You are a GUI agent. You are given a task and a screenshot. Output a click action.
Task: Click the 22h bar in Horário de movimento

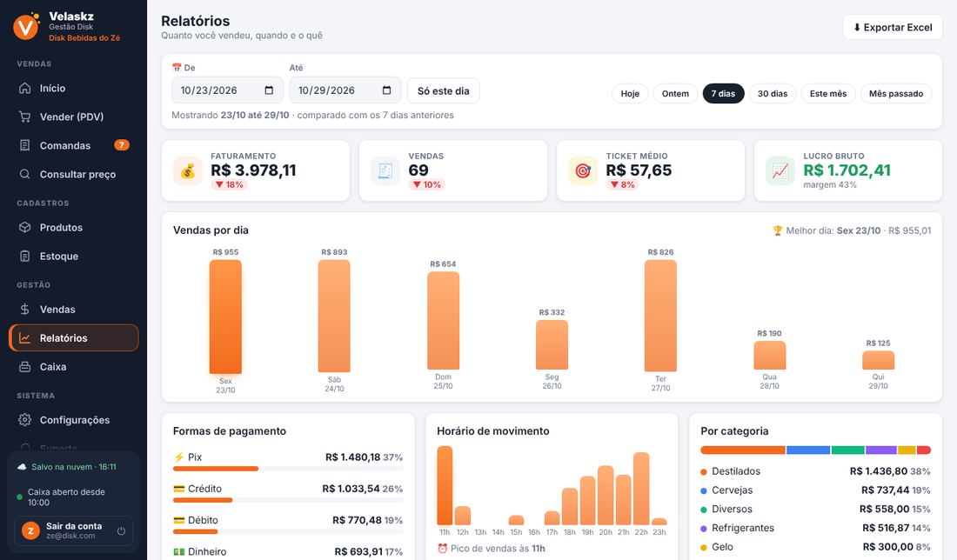click(x=641, y=489)
